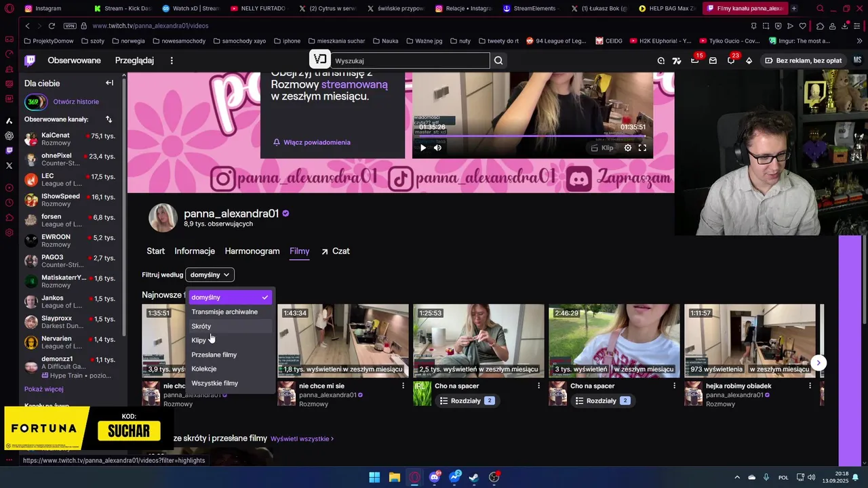Open browser downloads icon

(x=845, y=26)
